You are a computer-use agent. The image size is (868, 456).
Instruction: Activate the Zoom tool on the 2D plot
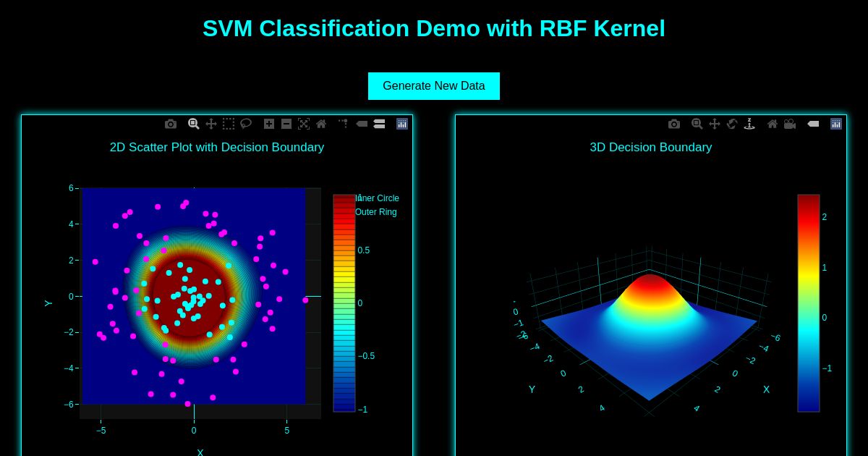pos(194,124)
